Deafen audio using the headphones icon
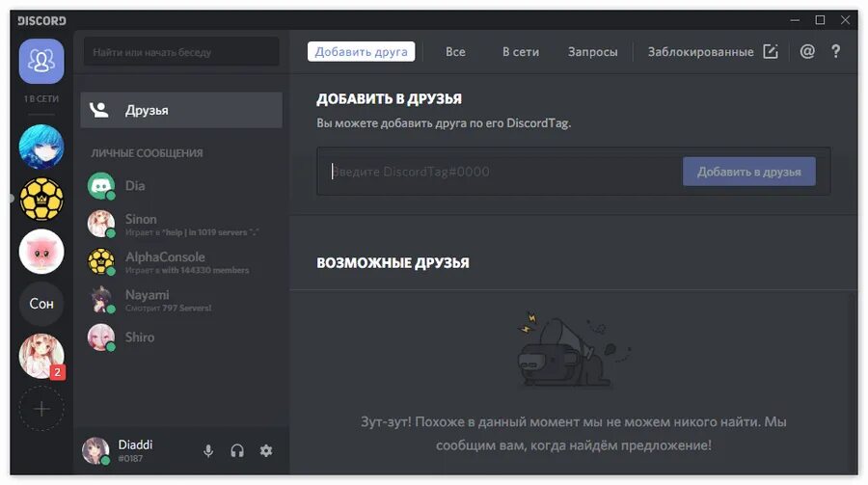 [x=237, y=450]
